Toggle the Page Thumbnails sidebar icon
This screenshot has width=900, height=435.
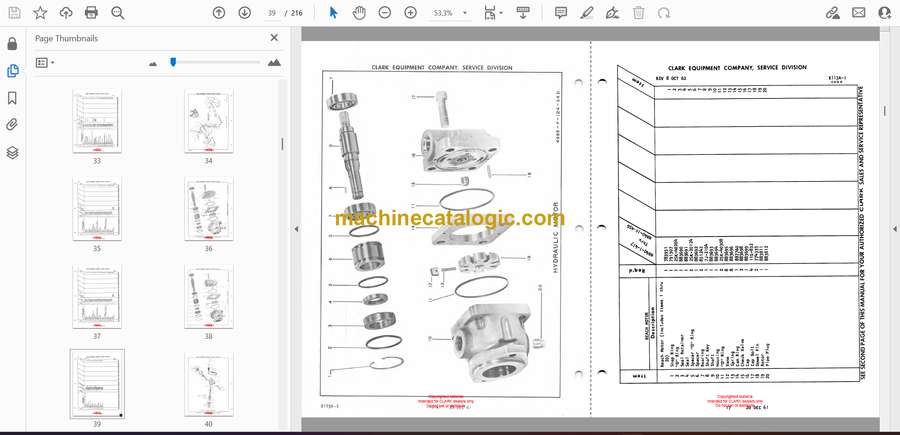click(x=13, y=71)
